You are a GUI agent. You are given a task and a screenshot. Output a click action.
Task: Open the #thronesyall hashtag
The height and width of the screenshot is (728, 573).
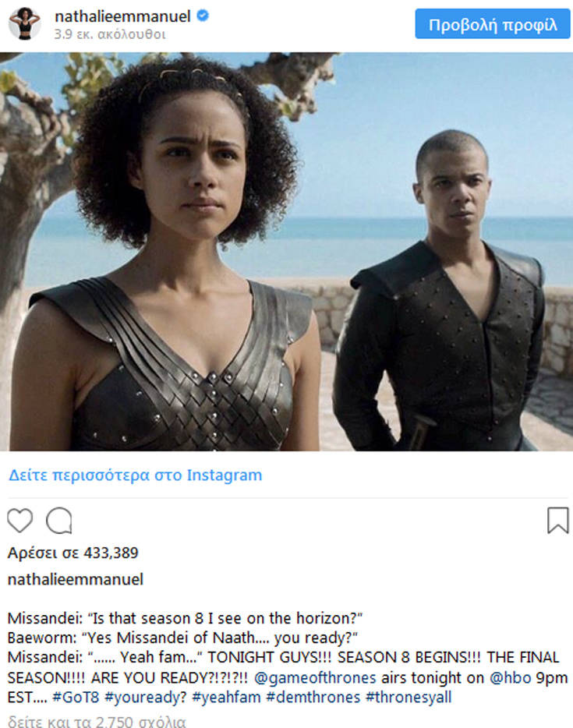pyautogui.click(x=409, y=698)
